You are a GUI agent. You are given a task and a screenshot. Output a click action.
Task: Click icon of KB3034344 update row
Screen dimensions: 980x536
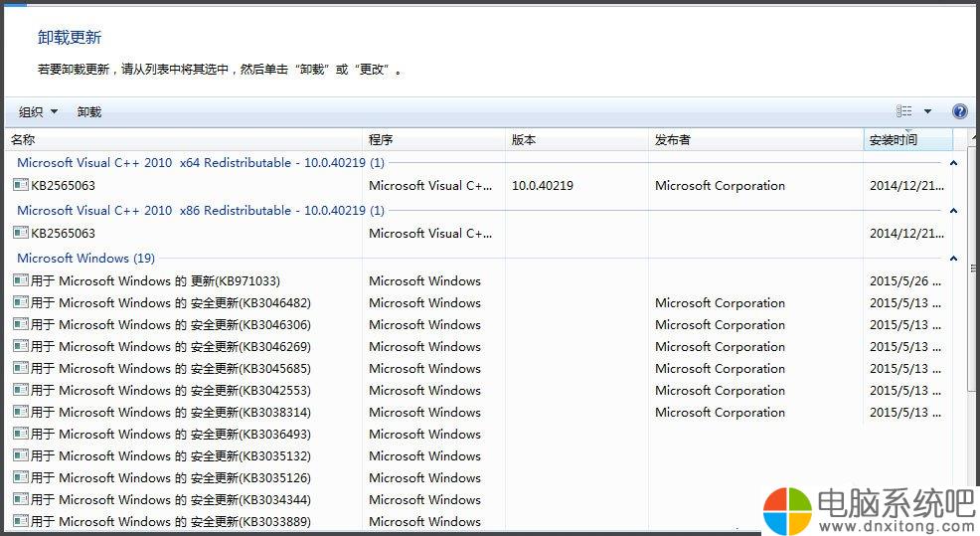coord(21,500)
